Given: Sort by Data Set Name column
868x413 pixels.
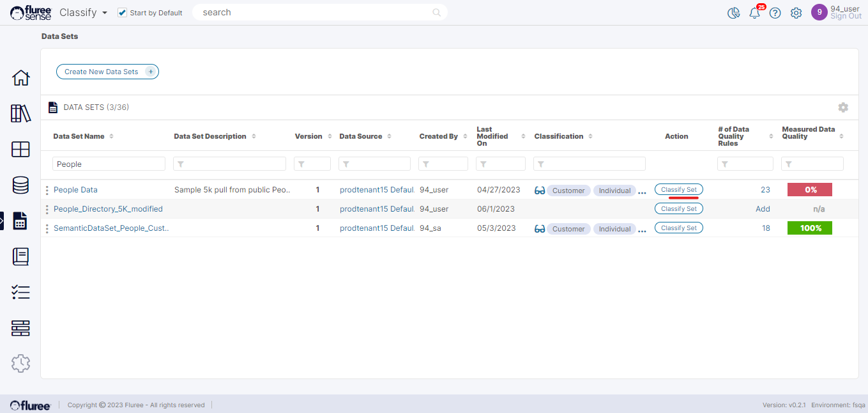Looking at the screenshot, I should [x=112, y=136].
